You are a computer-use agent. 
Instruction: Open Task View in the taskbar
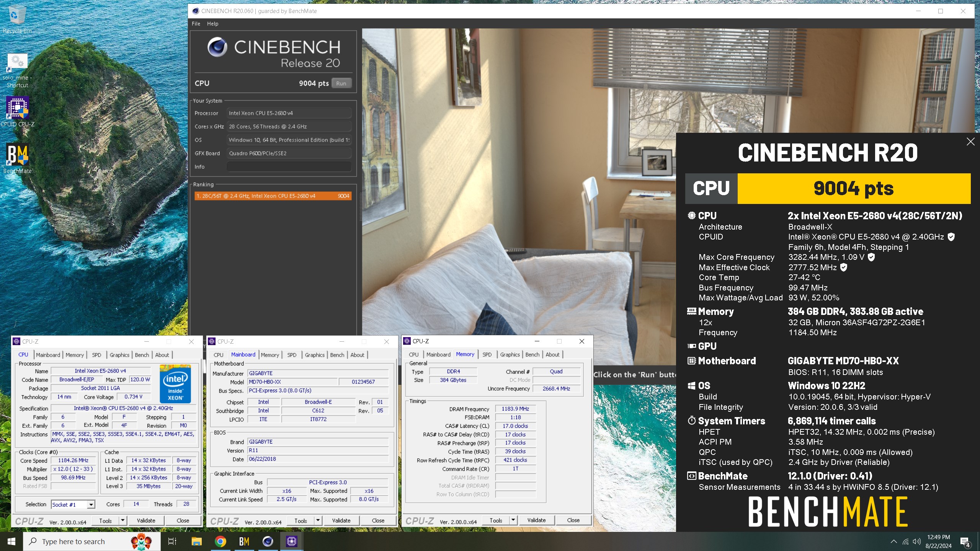click(172, 541)
